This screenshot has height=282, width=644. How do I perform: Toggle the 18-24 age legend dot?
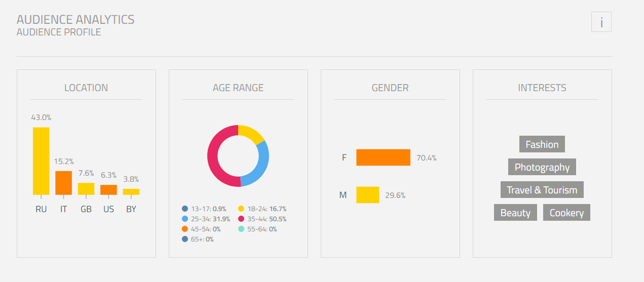point(241,209)
